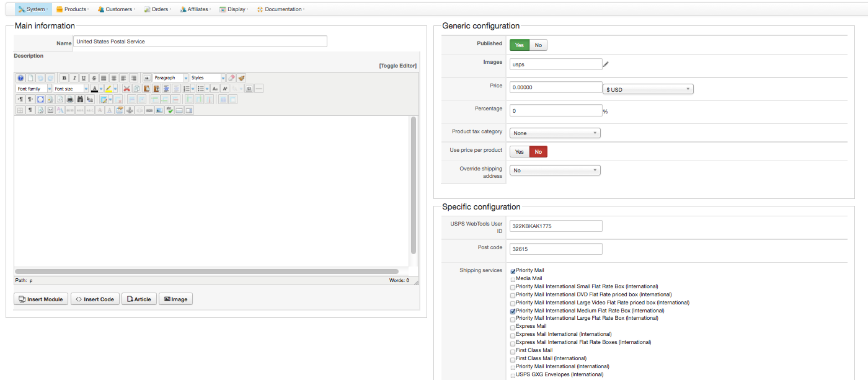Set Use price per product to No
This screenshot has height=380, width=868.
(538, 152)
